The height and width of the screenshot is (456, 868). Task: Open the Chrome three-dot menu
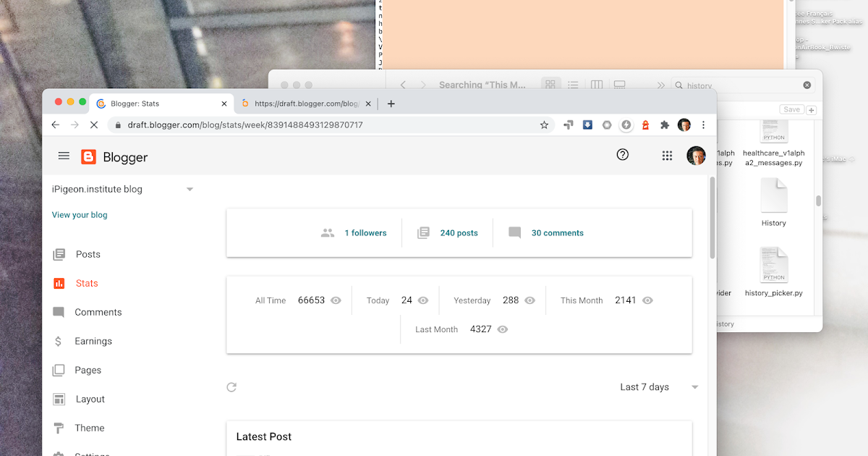[x=704, y=125]
